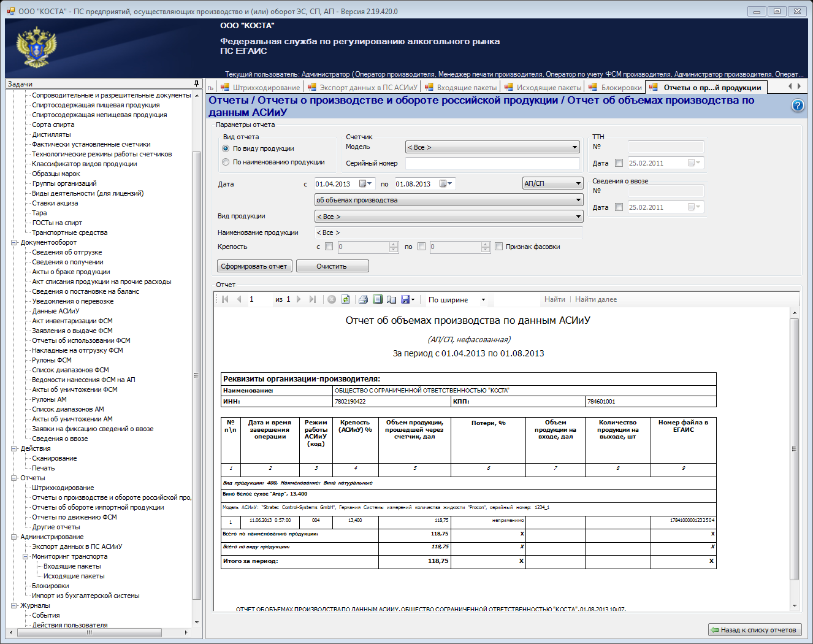The image size is (813, 644).
Task: Switch to the Исходящие пакеты tab
Action: 543,88
